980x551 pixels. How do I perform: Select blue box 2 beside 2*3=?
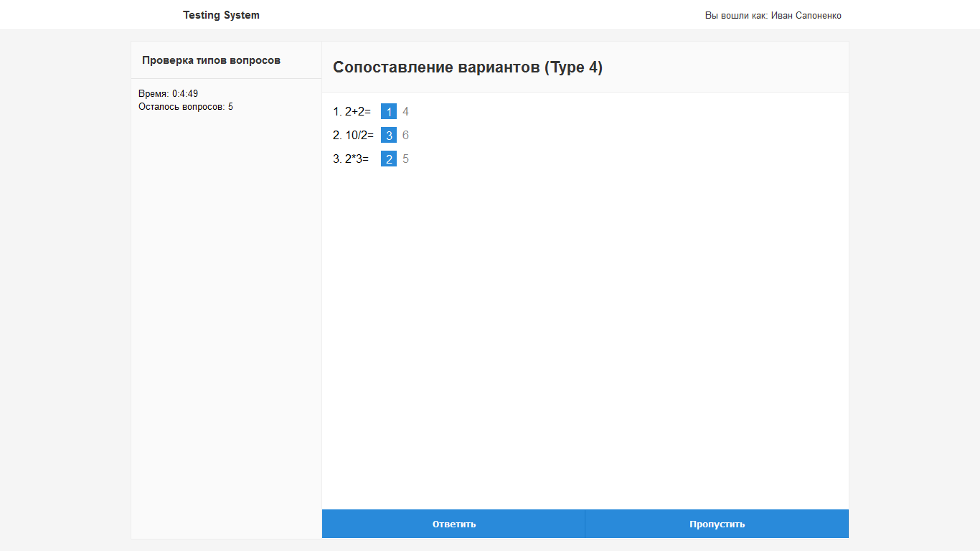point(389,159)
